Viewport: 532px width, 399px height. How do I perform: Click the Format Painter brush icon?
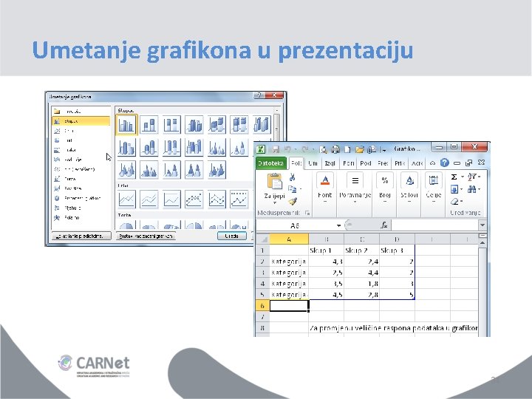(293, 202)
